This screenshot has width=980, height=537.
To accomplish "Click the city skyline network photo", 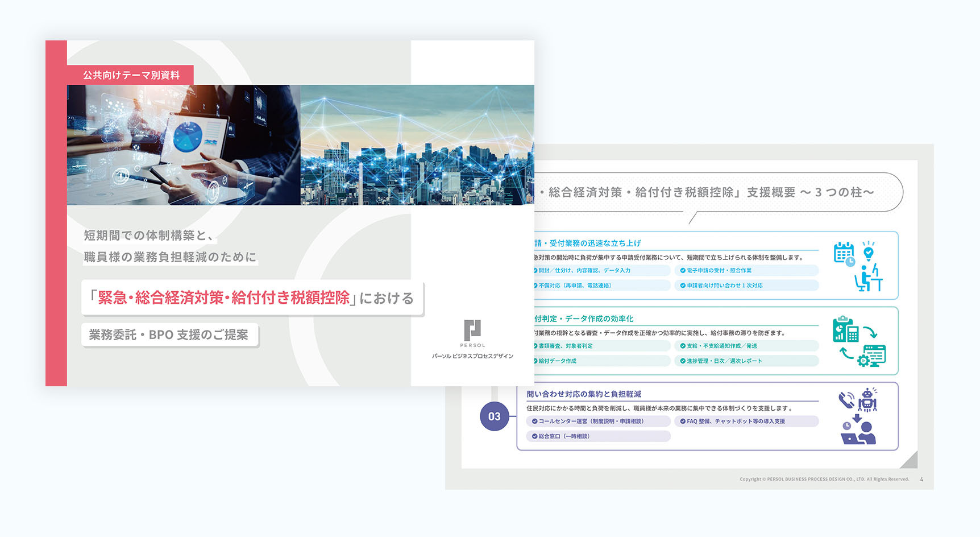I will [x=417, y=145].
